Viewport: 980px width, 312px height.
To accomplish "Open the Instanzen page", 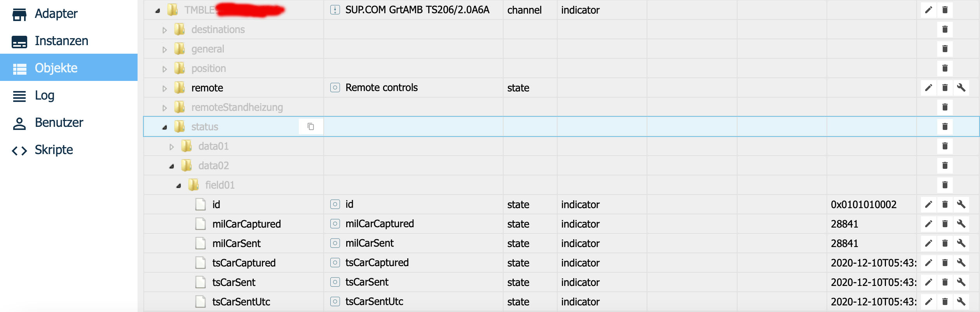I will 61,41.
